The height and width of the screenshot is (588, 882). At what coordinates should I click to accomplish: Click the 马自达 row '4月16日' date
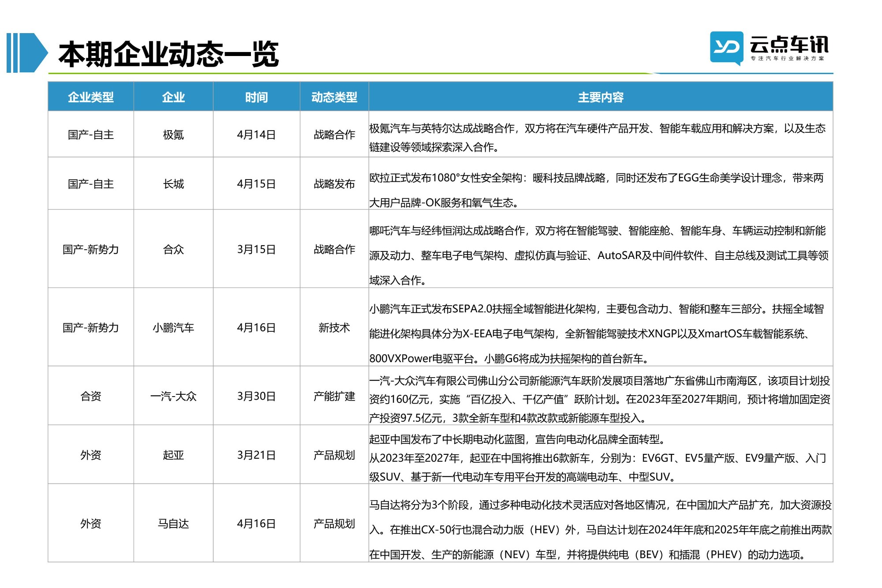[x=257, y=524]
